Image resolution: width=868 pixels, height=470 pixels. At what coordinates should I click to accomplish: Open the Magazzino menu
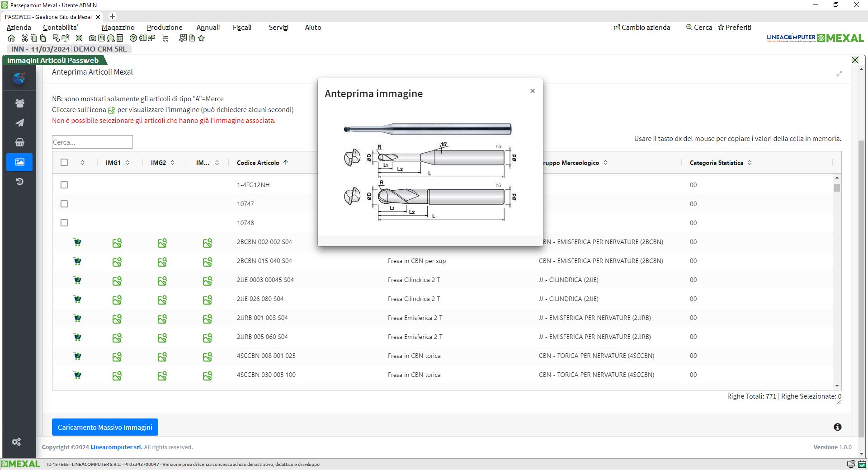point(118,28)
